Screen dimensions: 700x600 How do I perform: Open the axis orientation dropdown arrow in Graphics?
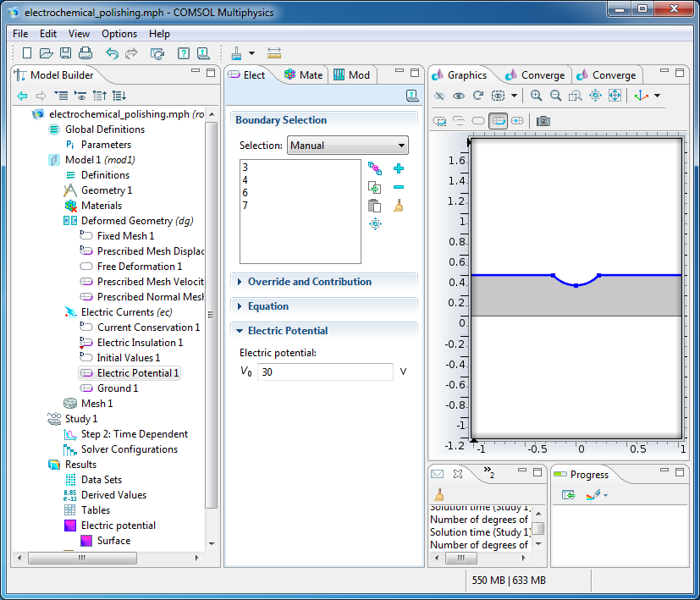click(x=657, y=96)
